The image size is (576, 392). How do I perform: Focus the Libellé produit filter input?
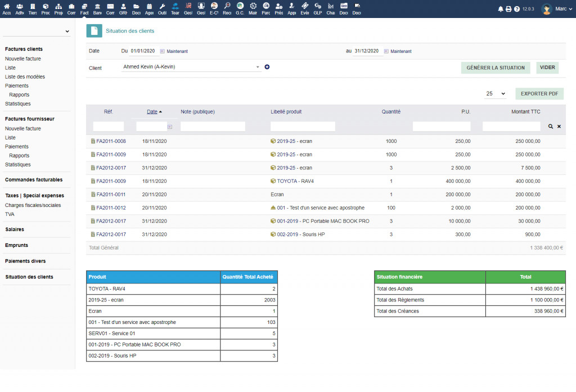tap(303, 127)
